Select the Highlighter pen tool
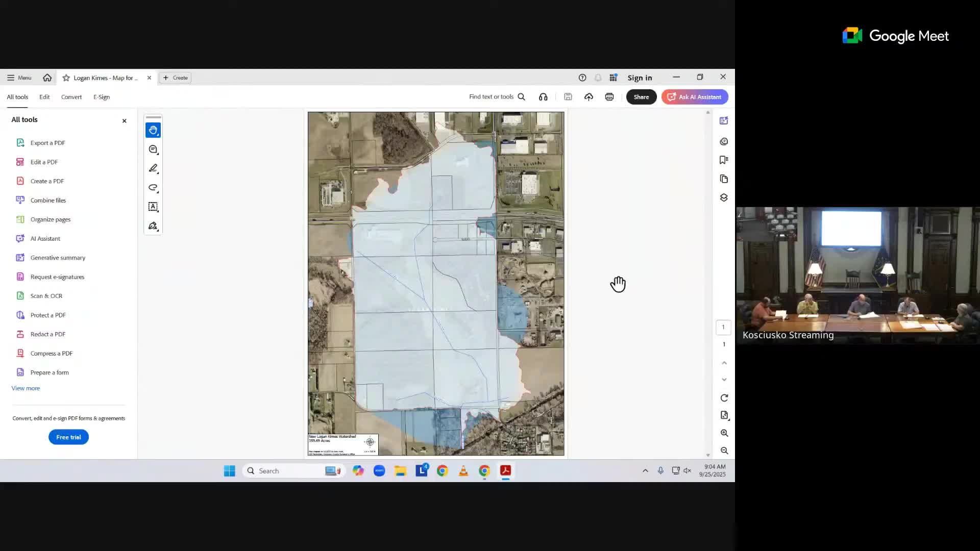Viewport: 980px width, 551px height. 153,168
